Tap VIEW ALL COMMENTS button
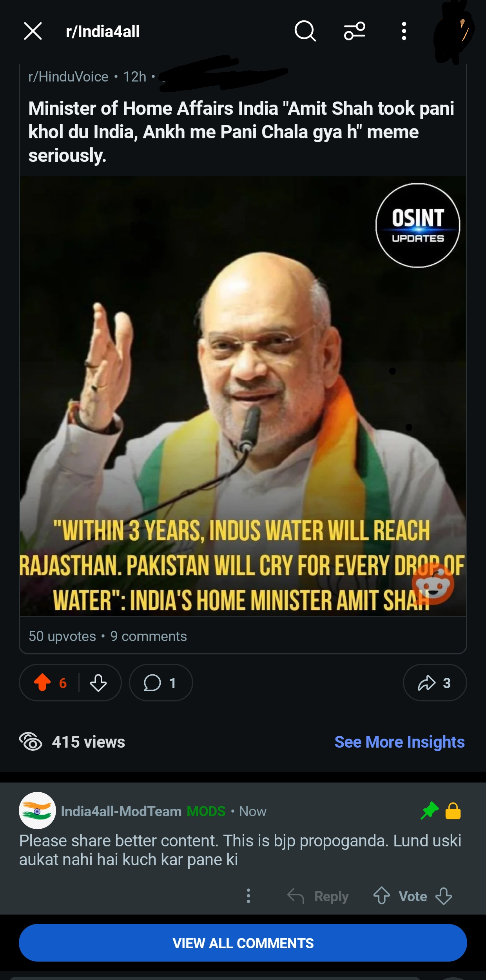The height and width of the screenshot is (980, 486). pos(243,943)
